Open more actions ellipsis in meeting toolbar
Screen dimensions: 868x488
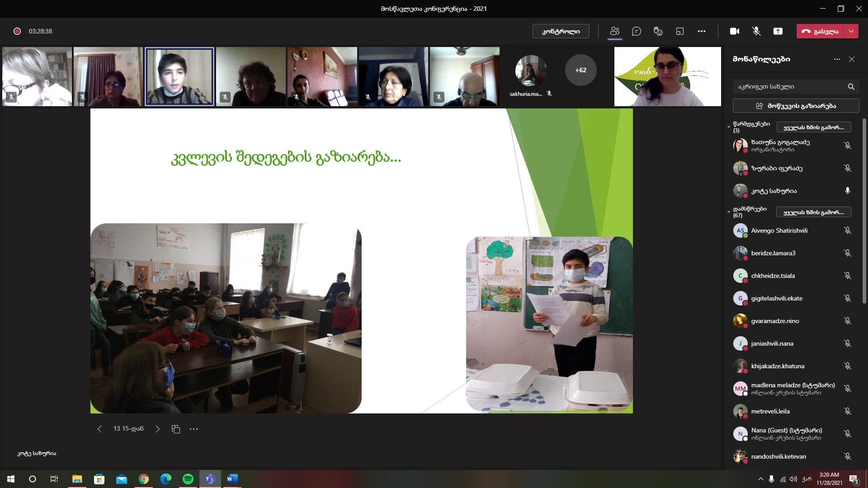(702, 31)
